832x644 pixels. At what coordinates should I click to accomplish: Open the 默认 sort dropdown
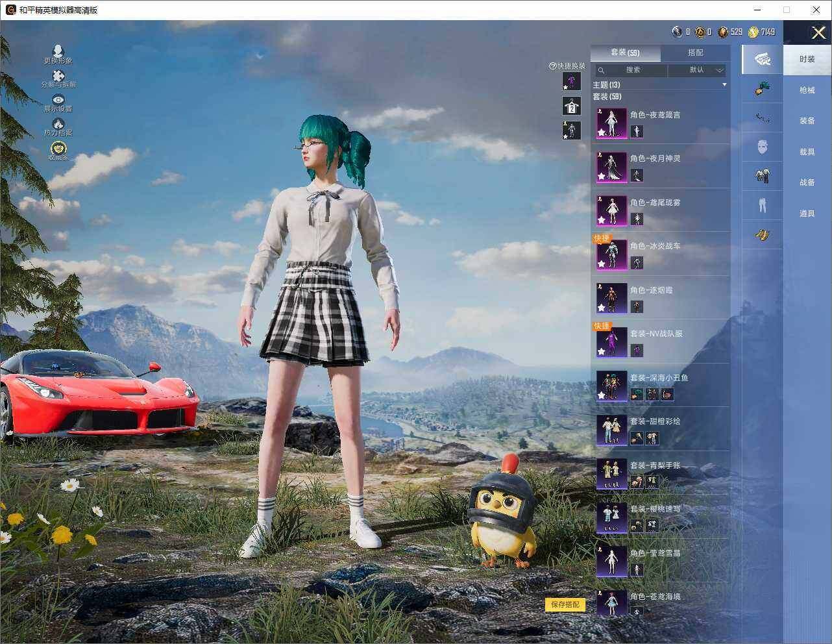[x=698, y=70]
